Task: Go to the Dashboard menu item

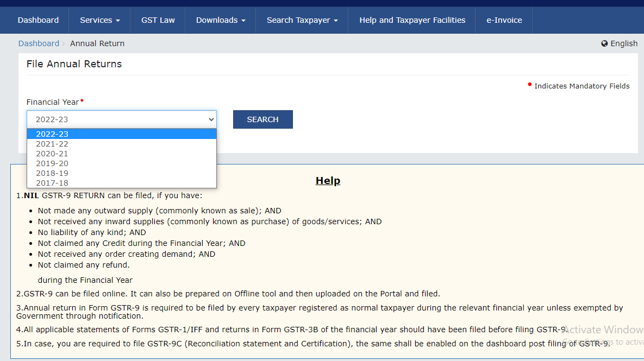Action: [x=38, y=20]
